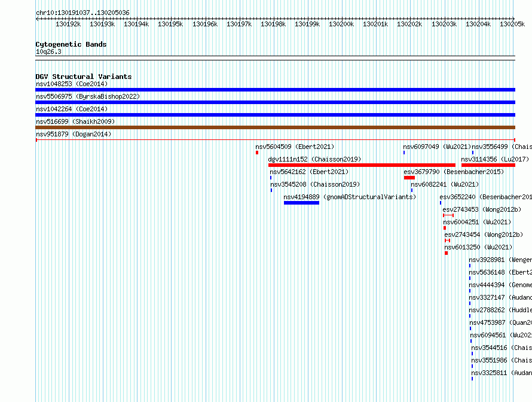Open the esv2743453 (Wong2012b) label
The height and width of the screenshot is (402, 532).
pos(482,209)
